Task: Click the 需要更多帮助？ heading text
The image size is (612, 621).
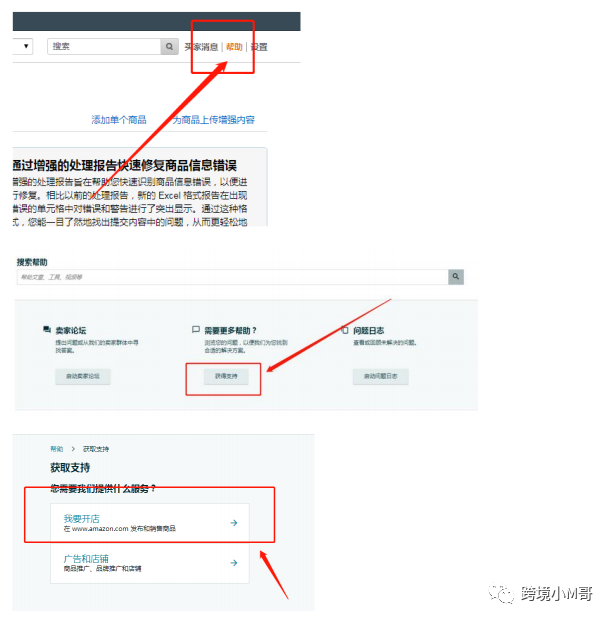Action: click(231, 330)
